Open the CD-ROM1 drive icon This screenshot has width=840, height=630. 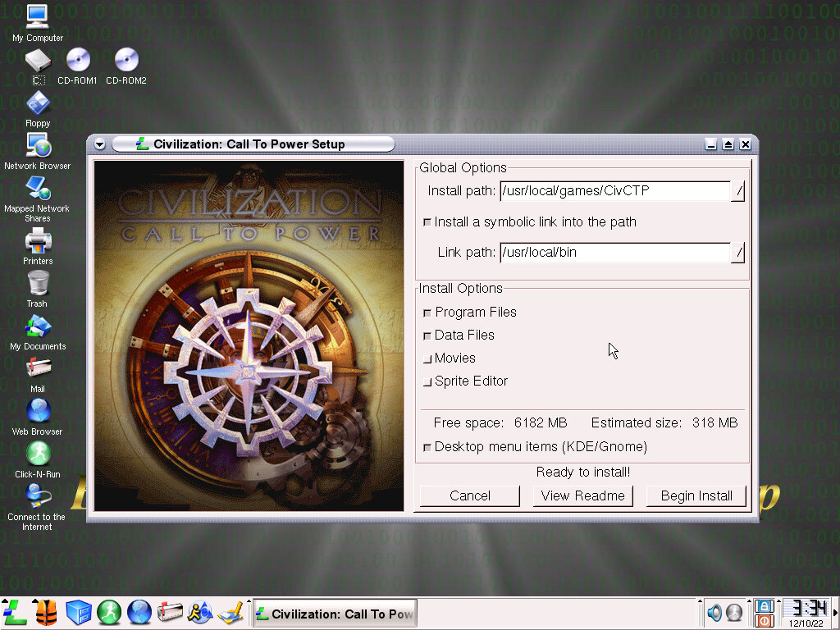pos(78,60)
